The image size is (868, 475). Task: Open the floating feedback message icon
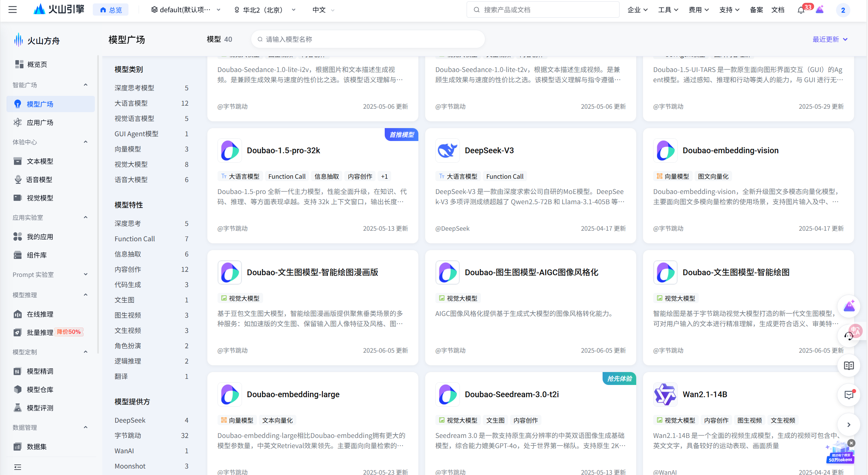[849, 395]
